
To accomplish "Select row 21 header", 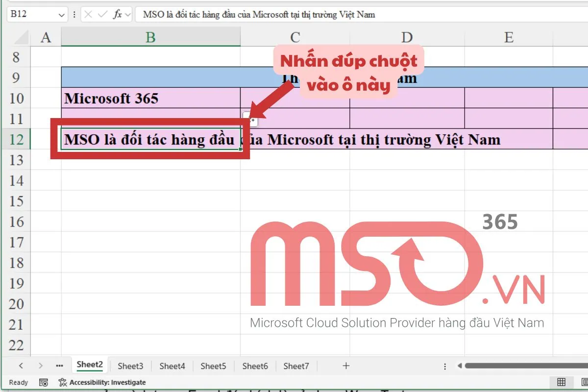I will pyautogui.click(x=17, y=325).
